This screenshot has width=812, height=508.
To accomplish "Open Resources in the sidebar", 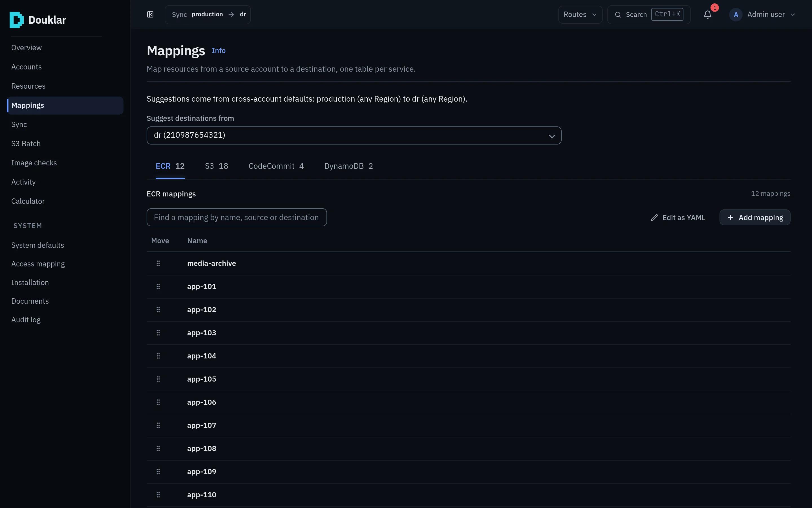I will click(x=65, y=86).
